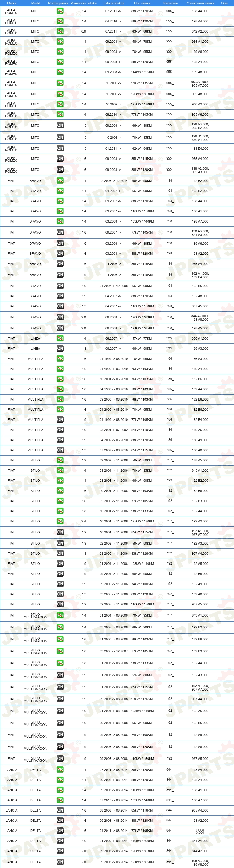Click petrol icon for Stilo 2.4 engine row
This screenshot has width=234, height=868.
60,521
